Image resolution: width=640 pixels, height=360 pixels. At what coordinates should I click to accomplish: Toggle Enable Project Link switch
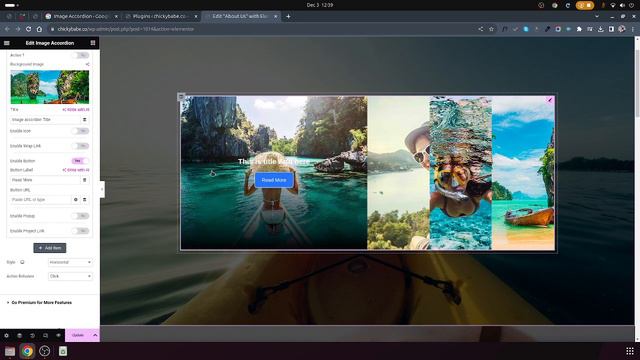[x=80, y=231]
